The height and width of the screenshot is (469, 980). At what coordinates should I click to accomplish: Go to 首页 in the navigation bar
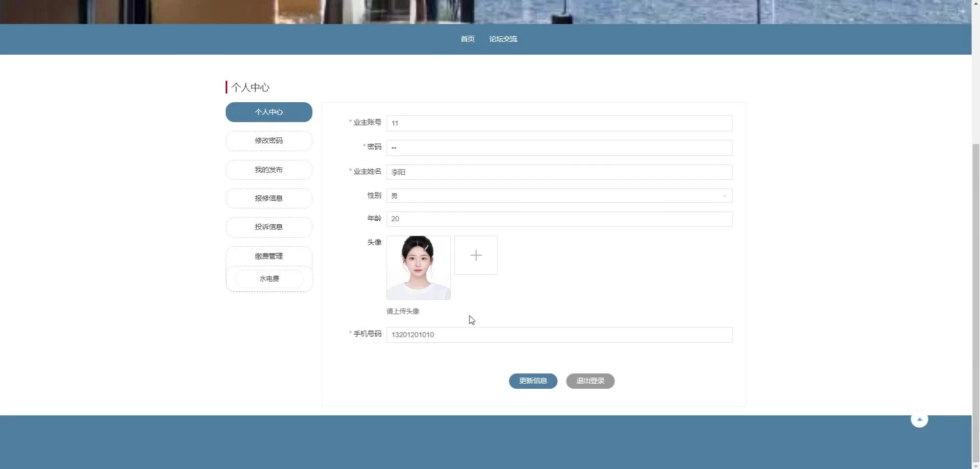coord(468,39)
